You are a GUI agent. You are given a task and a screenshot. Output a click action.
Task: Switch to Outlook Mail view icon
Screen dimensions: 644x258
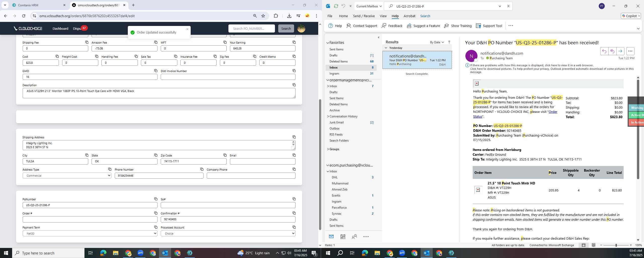331,237
